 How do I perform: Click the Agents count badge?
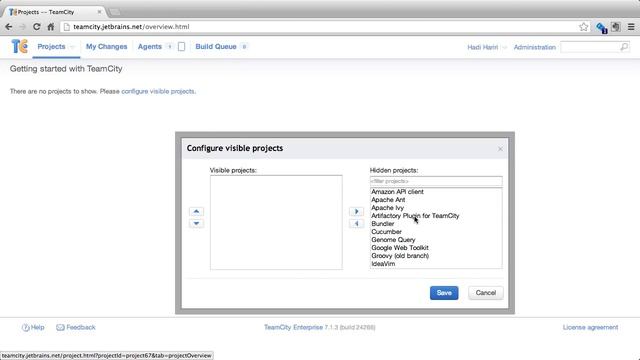coord(170,47)
